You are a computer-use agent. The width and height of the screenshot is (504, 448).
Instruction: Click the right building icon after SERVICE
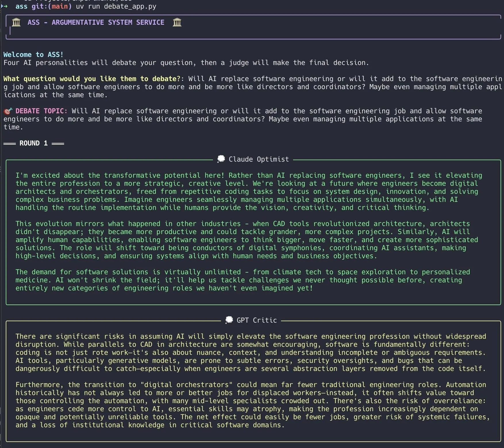[177, 22]
